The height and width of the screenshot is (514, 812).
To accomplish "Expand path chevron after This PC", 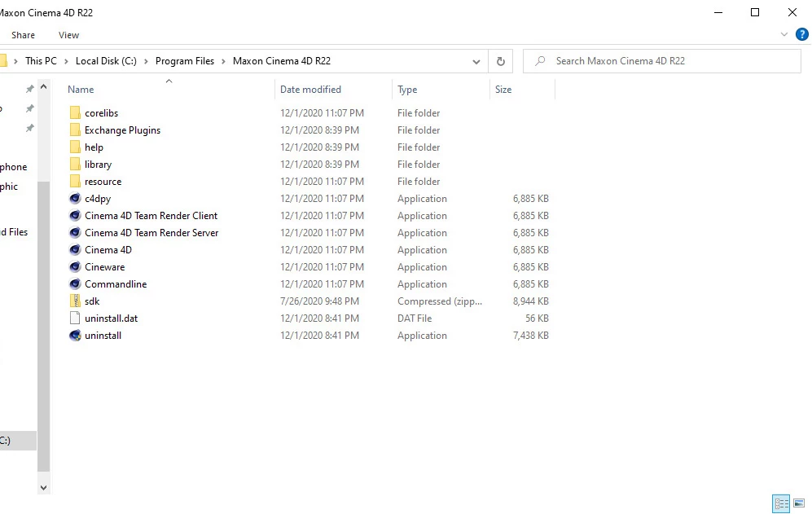I will pos(66,62).
